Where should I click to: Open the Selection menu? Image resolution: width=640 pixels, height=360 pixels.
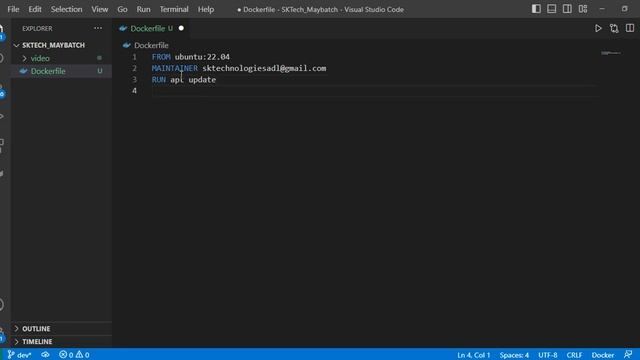coord(66,9)
